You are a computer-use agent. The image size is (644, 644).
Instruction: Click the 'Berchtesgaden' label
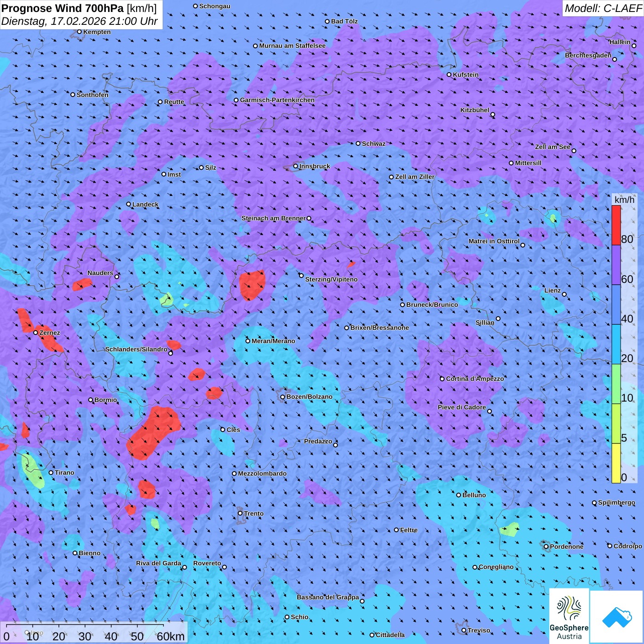click(588, 55)
